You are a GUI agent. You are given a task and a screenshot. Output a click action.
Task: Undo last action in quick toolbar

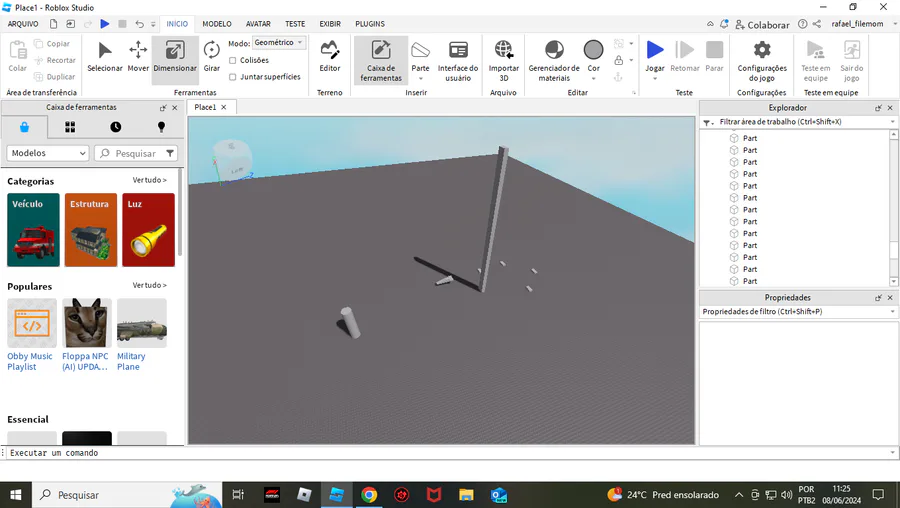tap(139, 24)
